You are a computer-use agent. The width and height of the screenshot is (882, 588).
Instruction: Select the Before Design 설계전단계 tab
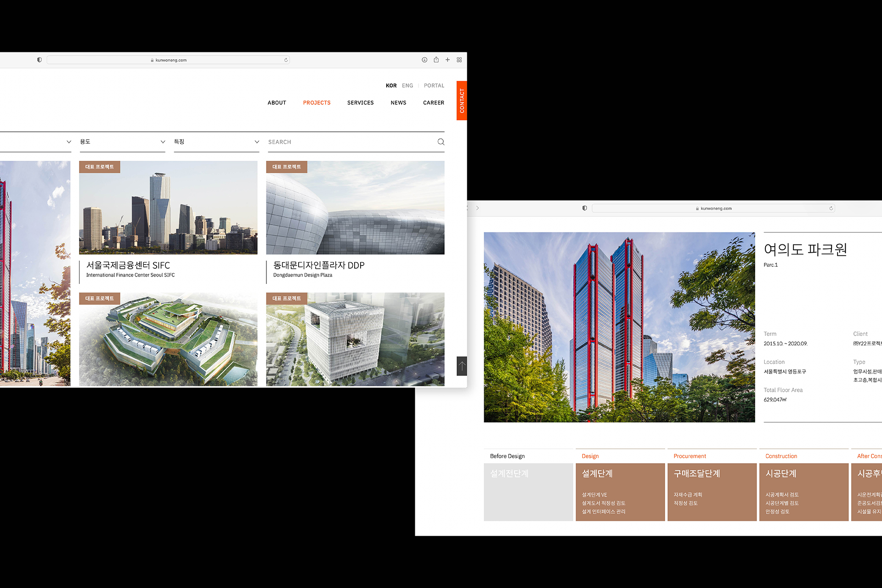[528, 485]
